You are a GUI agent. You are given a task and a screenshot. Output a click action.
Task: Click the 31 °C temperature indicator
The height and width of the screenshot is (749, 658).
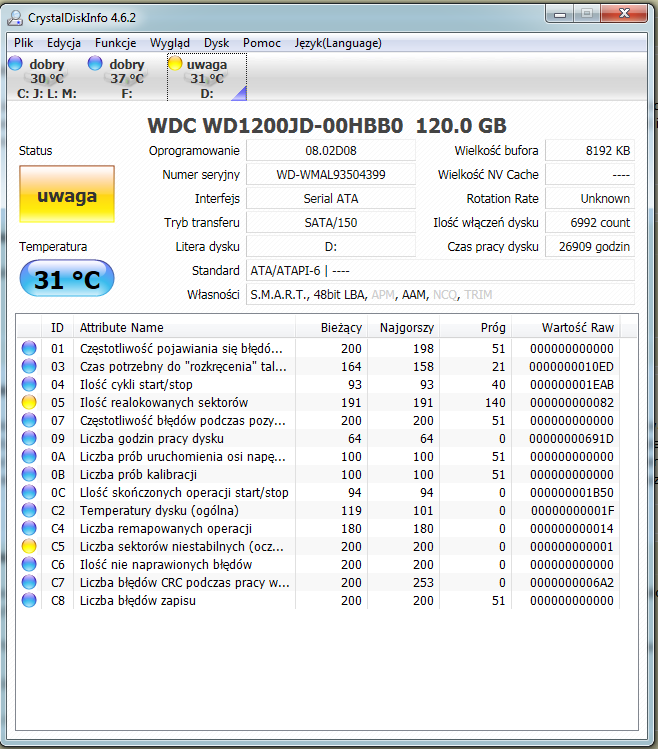(x=67, y=278)
